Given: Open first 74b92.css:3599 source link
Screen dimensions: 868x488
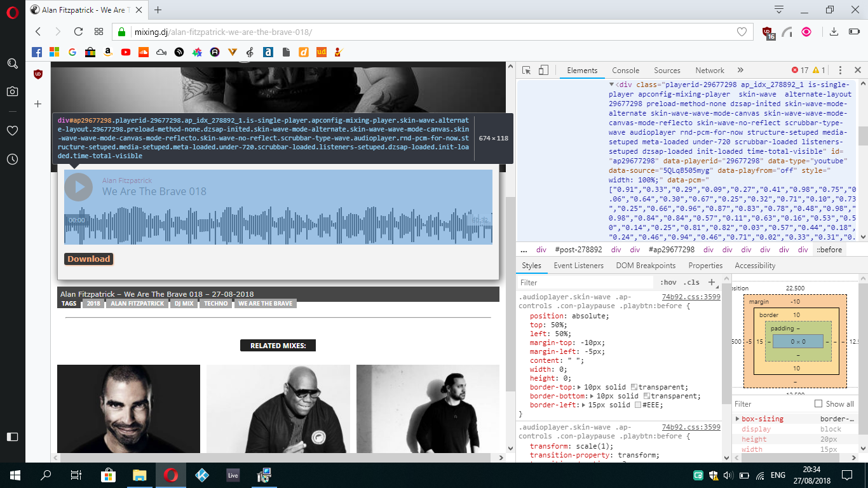Looking at the screenshot, I should (x=691, y=297).
